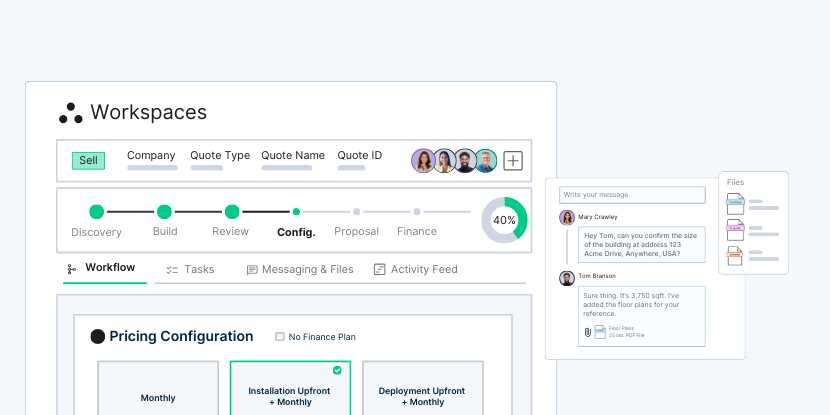Jump to the Proposal stage marker
This screenshot has width=830, height=415.
click(x=356, y=212)
